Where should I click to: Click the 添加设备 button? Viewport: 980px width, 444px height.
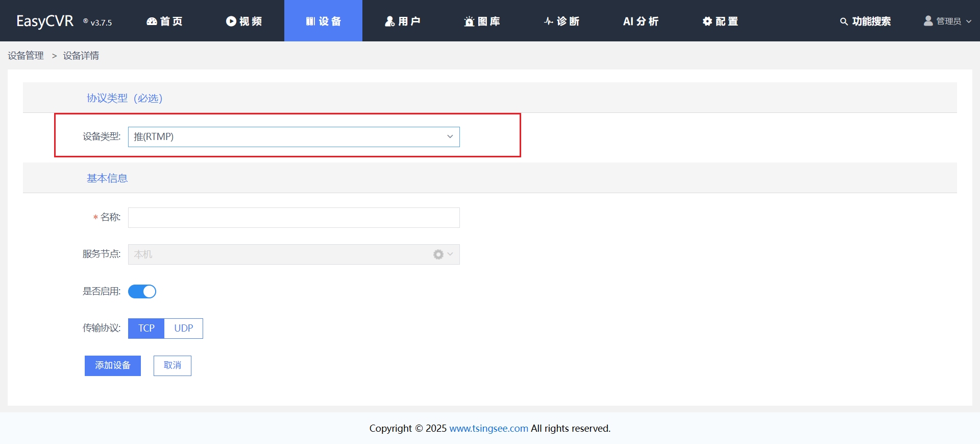[113, 366]
